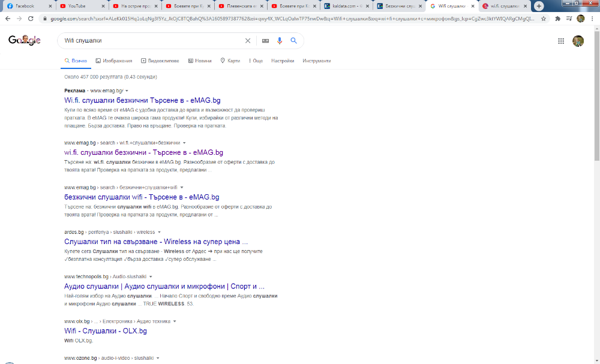600x364 pixels.
Task: Bookmark this page with the star icon
Action: click(x=544, y=19)
